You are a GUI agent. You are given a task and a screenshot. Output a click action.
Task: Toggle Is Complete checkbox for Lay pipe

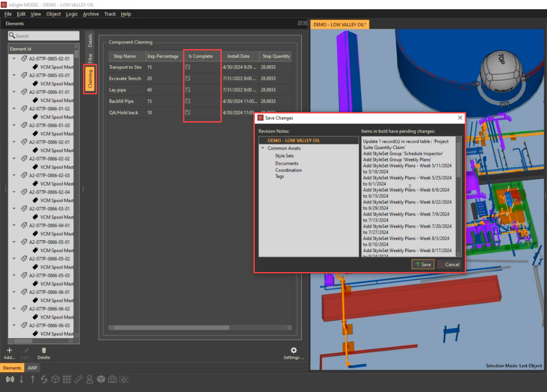tap(188, 90)
